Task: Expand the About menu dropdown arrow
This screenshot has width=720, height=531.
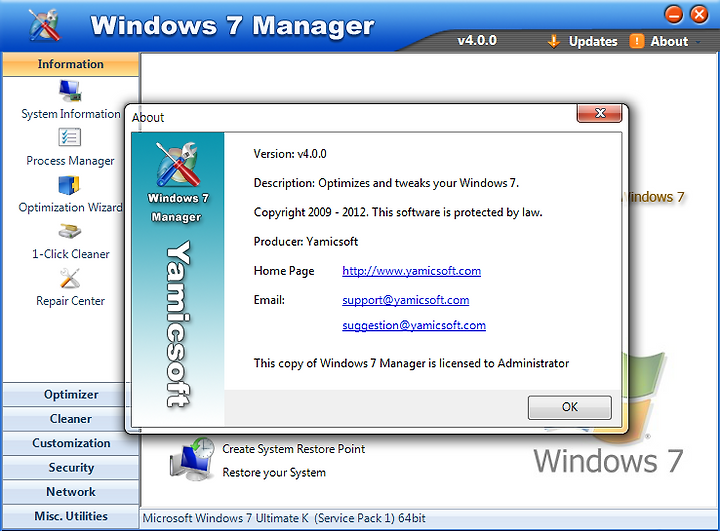Action: point(698,42)
